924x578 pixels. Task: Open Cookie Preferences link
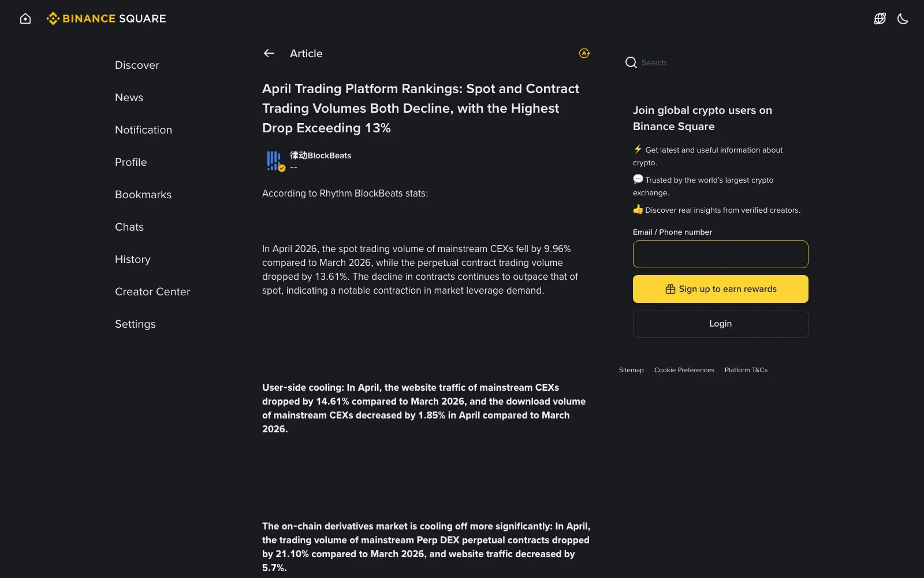684,370
